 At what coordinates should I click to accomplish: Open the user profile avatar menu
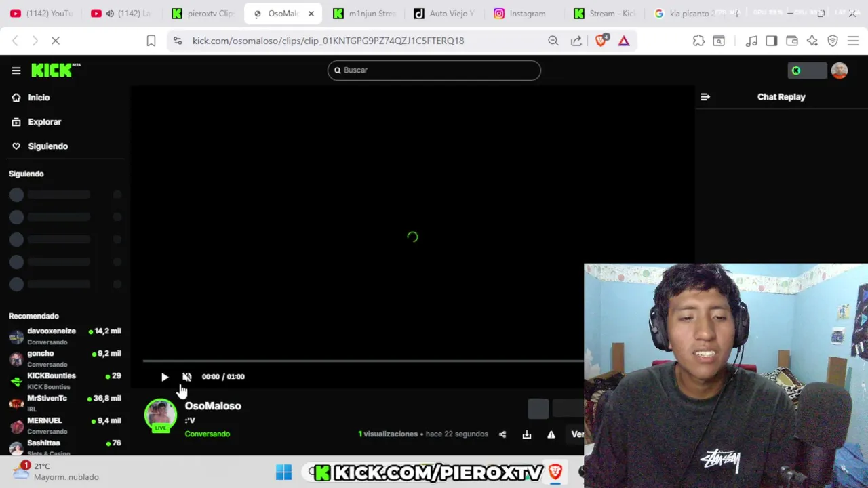(840, 70)
